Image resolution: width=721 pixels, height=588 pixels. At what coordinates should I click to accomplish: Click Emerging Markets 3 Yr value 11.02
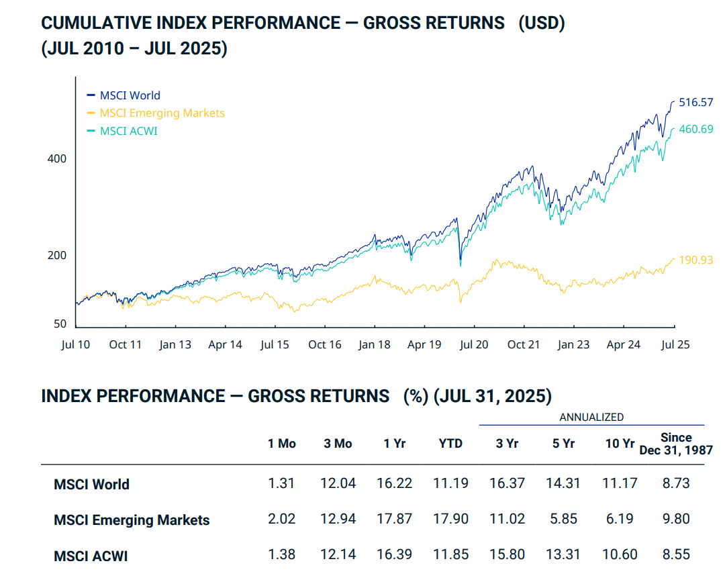click(x=507, y=519)
